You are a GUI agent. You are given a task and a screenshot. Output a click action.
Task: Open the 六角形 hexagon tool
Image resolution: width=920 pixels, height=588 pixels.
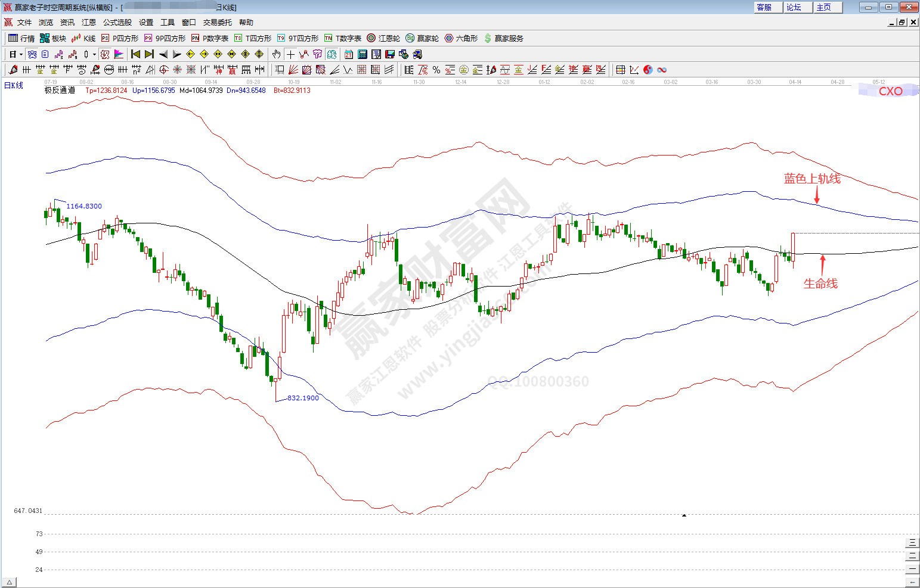click(x=461, y=38)
